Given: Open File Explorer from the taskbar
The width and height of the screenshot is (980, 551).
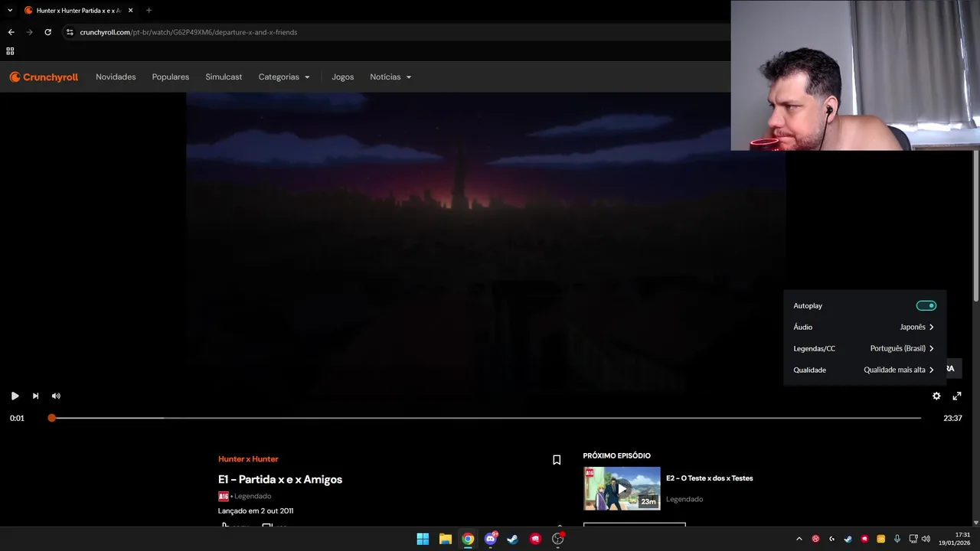Looking at the screenshot, I should pos(445,539).
